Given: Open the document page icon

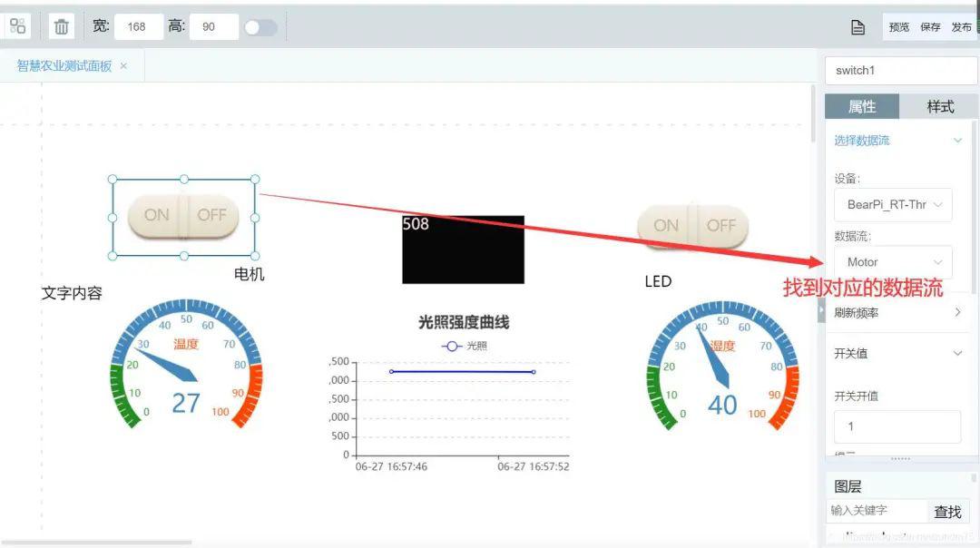Looking at the screenshot, I should tap(857, 27).
